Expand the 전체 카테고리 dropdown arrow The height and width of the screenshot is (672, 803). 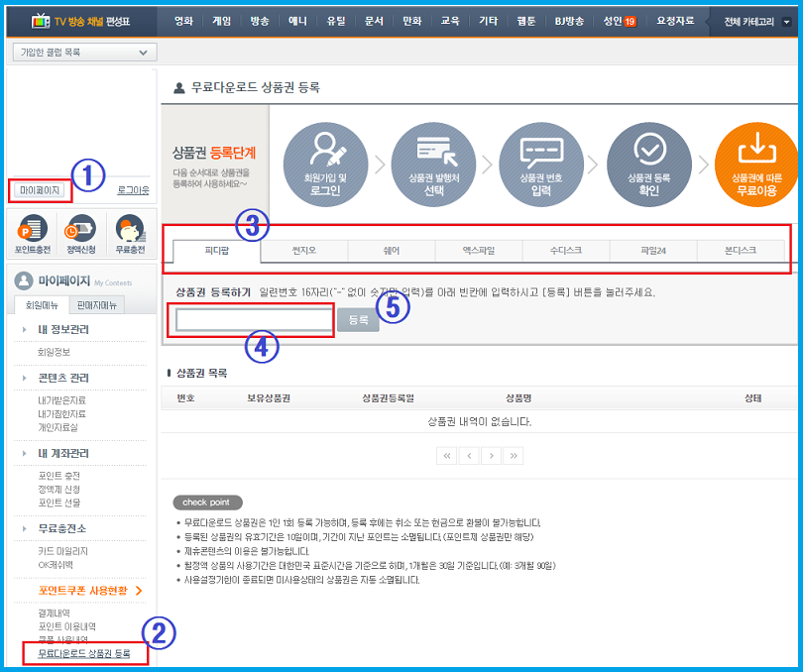787,22
